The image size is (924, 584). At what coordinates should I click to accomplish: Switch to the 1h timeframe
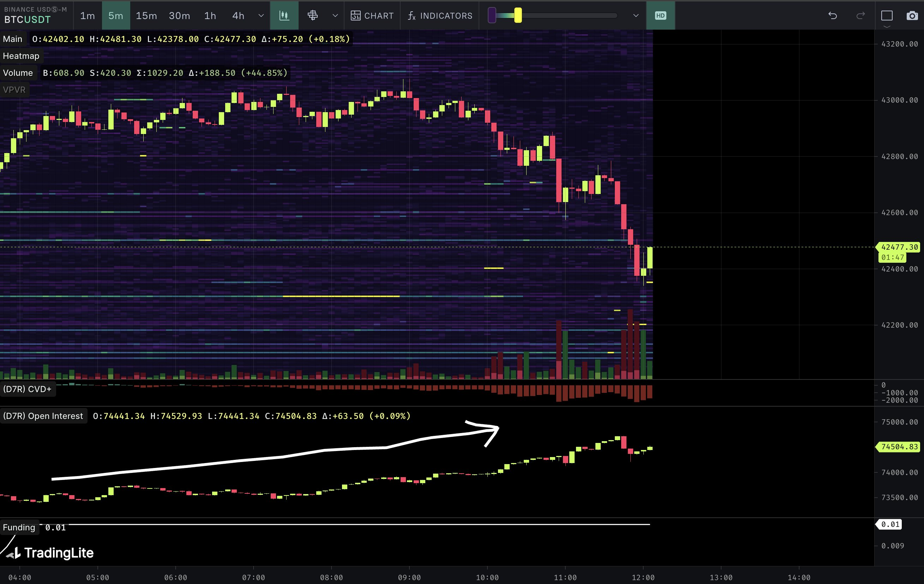210,16
